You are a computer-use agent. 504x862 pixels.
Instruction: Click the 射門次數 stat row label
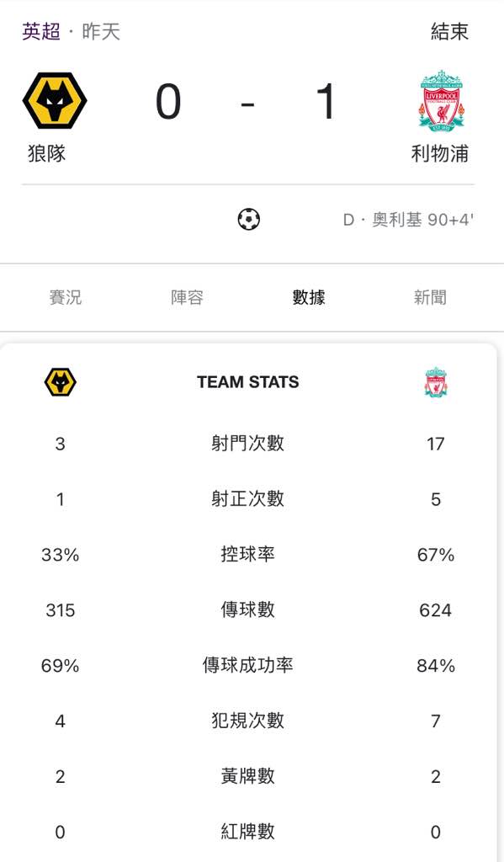tap(248, 443)
